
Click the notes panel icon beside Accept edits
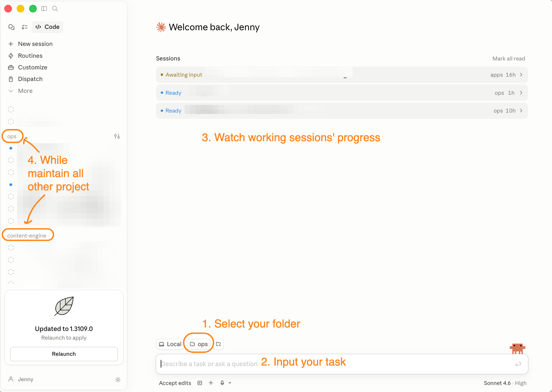(x=200, y=383)
